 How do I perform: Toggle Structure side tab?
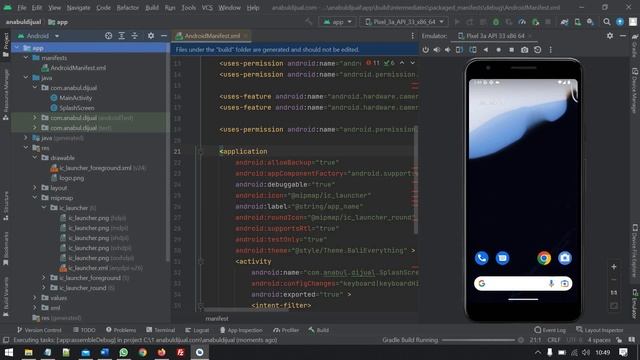click(6, 206)
